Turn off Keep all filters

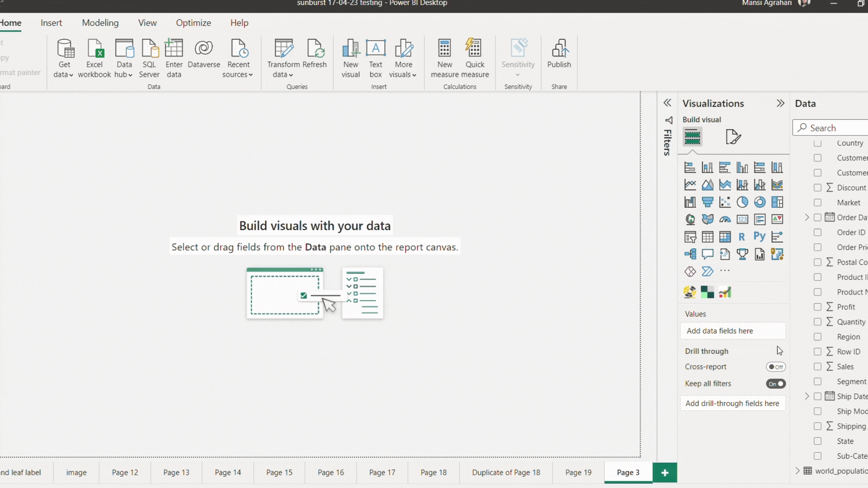pos(776,384)
